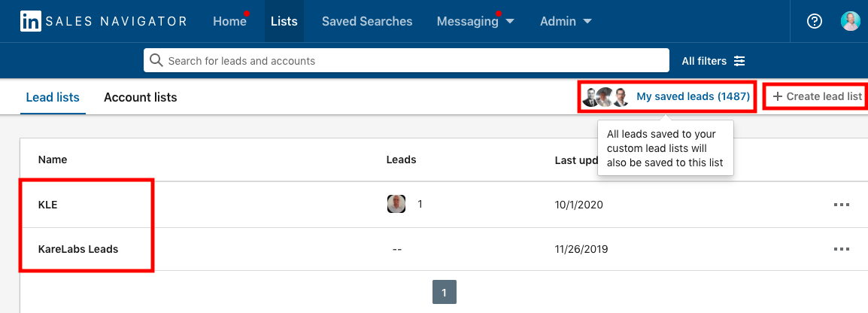The width and height of the screenshot is (868, 313).
Task: Open the three-dot menu for KareLabs Leads
Action: (x=841, y=249)
